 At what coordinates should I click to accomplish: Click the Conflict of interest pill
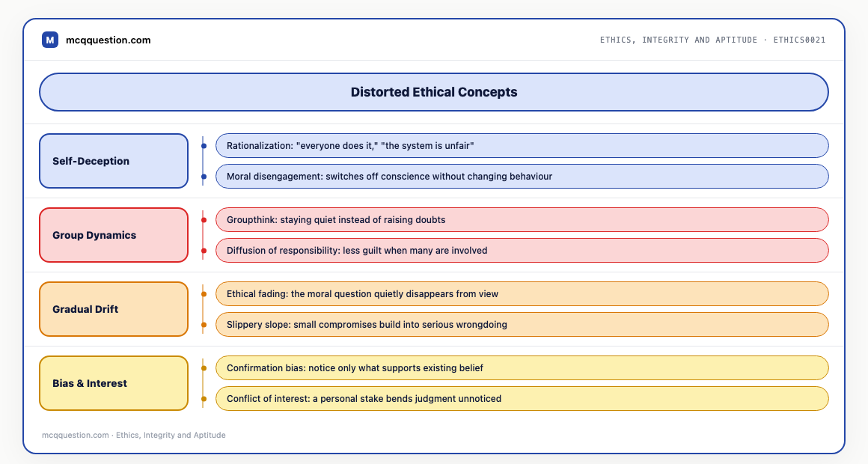[x=522, y=399]
